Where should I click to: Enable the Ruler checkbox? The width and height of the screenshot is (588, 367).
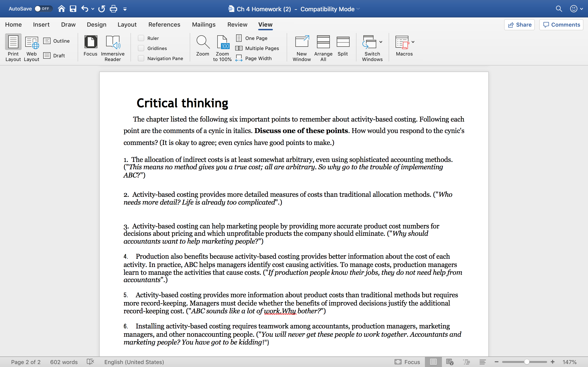pyautogui.click(x=141, y=38)
